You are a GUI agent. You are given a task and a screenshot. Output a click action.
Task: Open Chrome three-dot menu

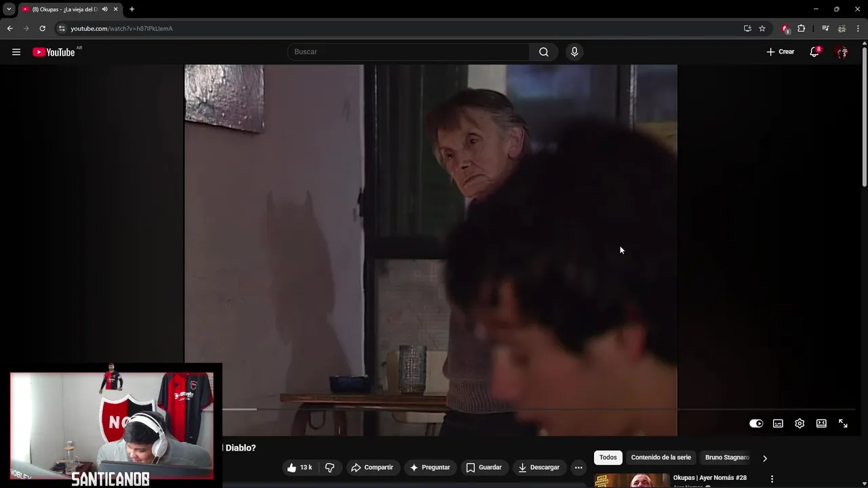point(858,28)
